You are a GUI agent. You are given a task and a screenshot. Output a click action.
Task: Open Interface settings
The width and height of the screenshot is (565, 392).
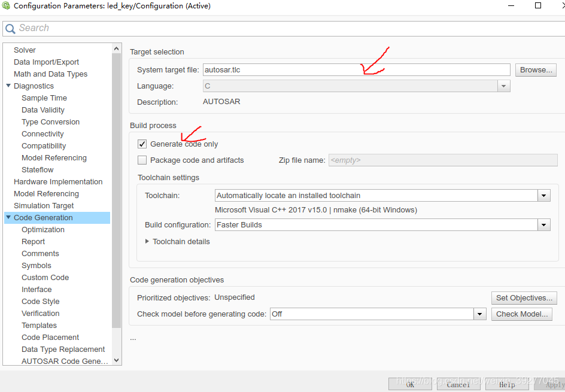pyautogui.click(x=37, y=289)
